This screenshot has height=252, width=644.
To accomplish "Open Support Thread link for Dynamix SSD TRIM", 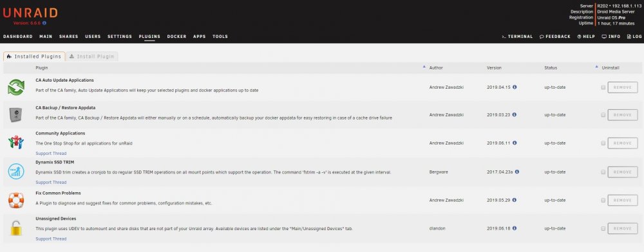I will point(51,183).
